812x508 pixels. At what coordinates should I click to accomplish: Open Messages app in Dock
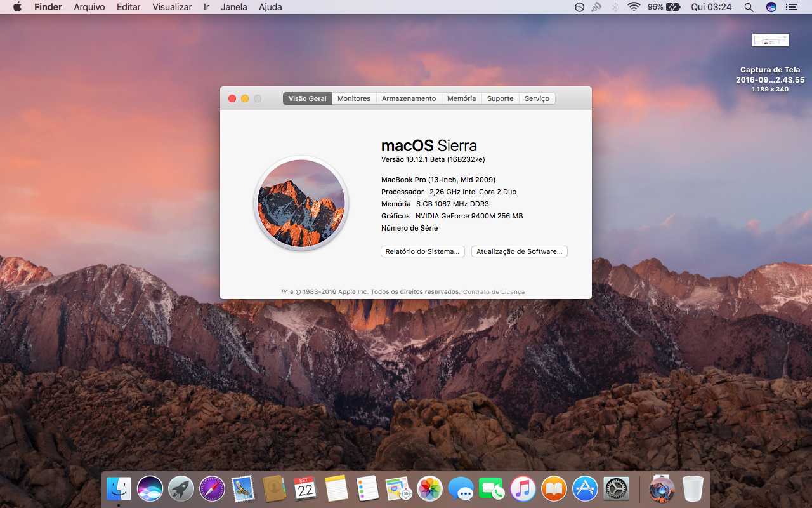coord(461,489)
